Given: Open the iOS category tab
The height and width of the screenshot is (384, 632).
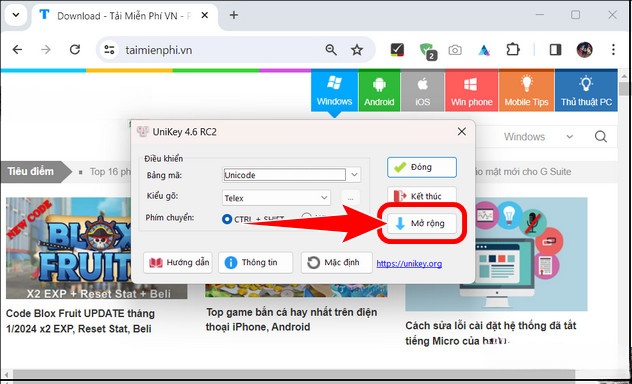Looking at the screenshot, I should coord(422,90).
